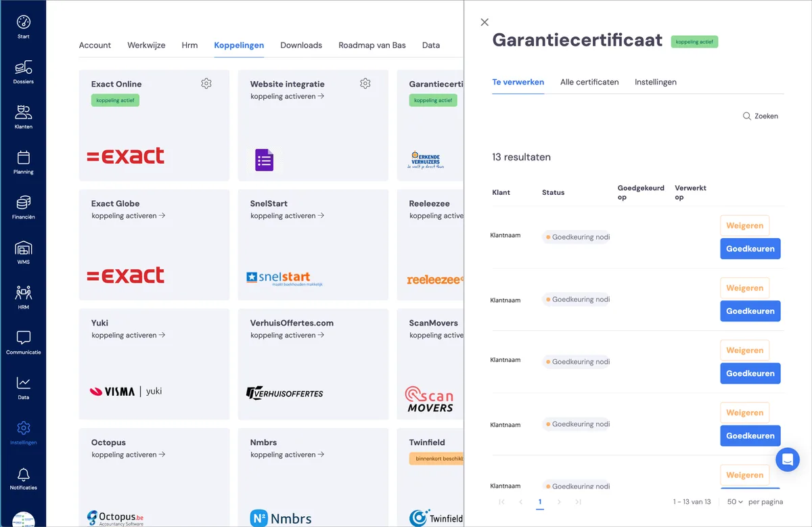Open the Start section in sidebar
Viewport: 812px width, 527px height.
coord(23,27)
